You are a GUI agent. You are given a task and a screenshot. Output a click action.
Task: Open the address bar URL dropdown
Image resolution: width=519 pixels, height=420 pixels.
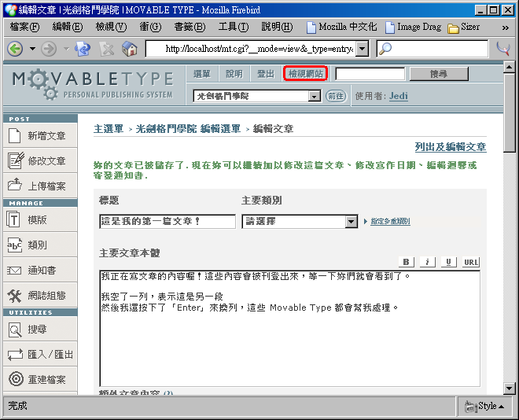pos(363,50)
